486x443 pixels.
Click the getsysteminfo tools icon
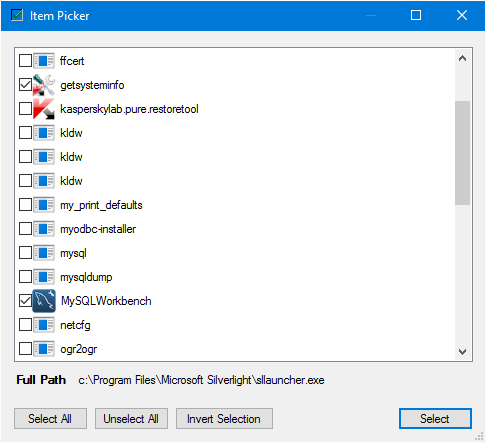pos(44,85)
